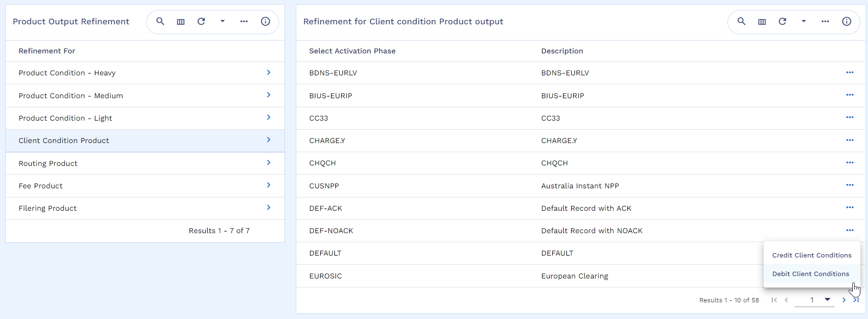The width and height of the screenshot is (868, 319).
Task: Open the page number dropdown
Action: tap(828, 299)
